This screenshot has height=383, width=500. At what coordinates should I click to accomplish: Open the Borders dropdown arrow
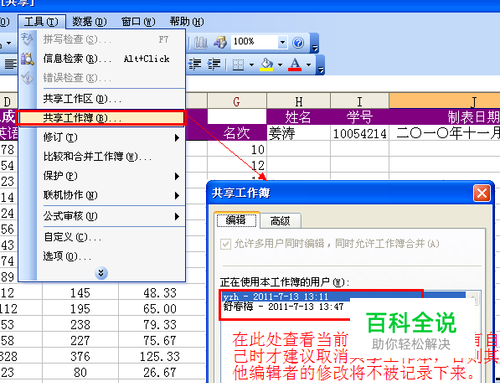pos(251,65)
